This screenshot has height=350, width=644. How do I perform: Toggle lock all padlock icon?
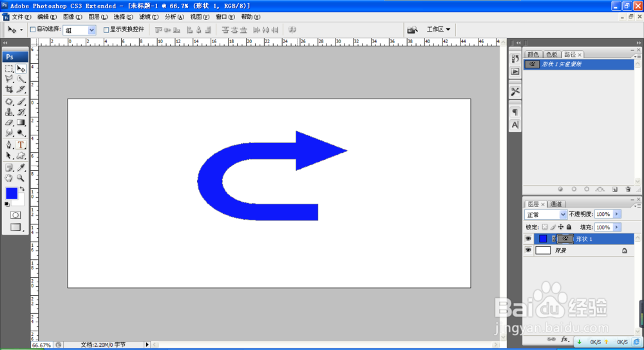coord(569,227)
